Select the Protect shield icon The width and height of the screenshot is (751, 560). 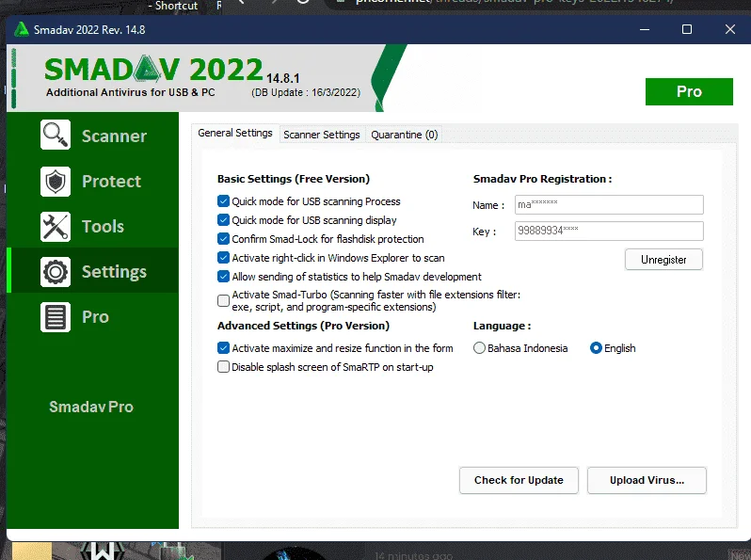click(56, 182)
